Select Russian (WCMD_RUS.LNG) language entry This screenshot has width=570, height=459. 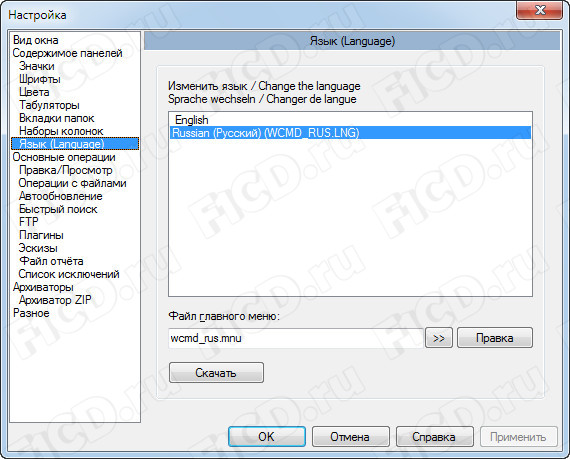350,133
